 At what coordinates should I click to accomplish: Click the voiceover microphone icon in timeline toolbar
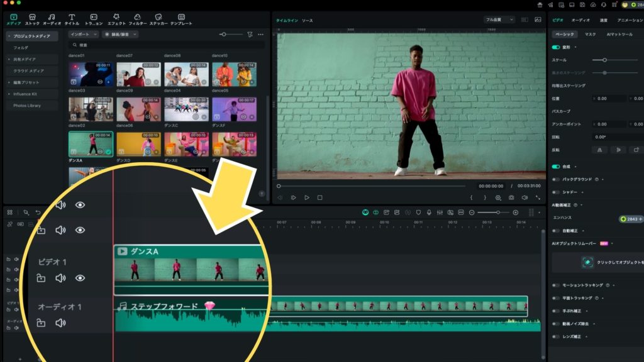(429, 212)
